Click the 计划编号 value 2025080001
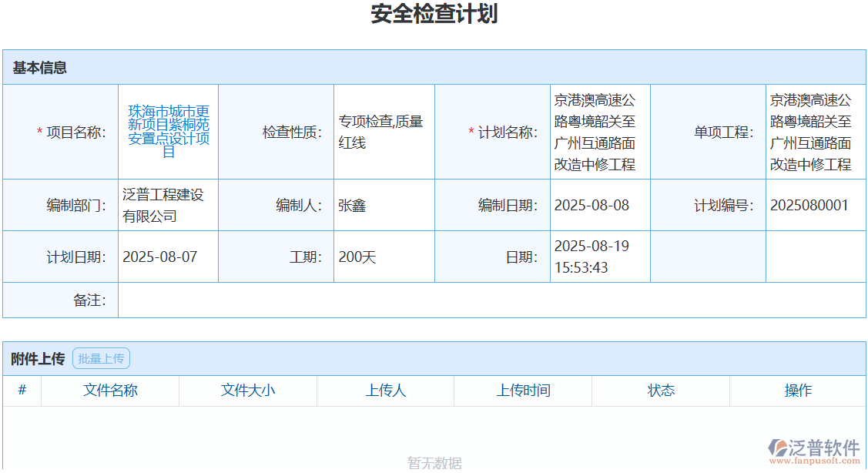 coord(809,205)
